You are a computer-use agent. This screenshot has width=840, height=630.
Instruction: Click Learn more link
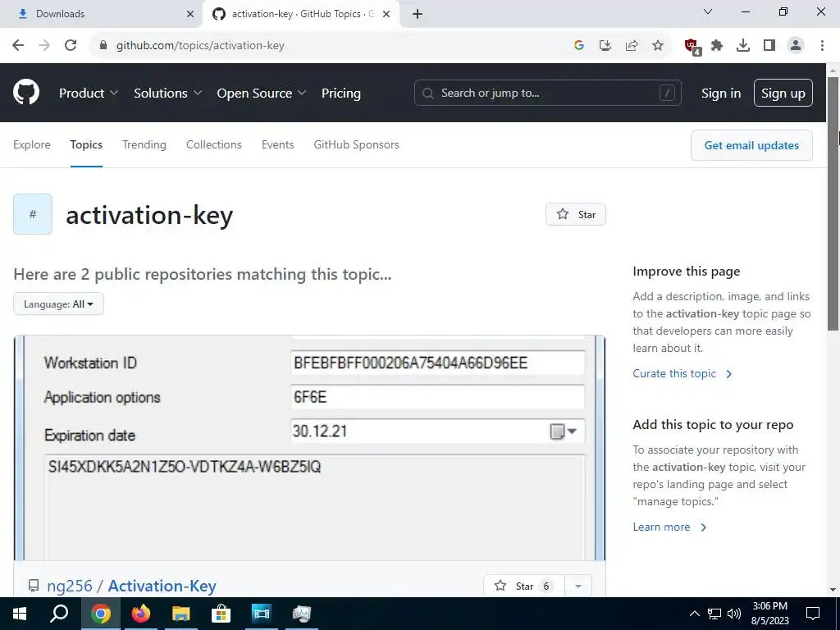pos(670,527)
